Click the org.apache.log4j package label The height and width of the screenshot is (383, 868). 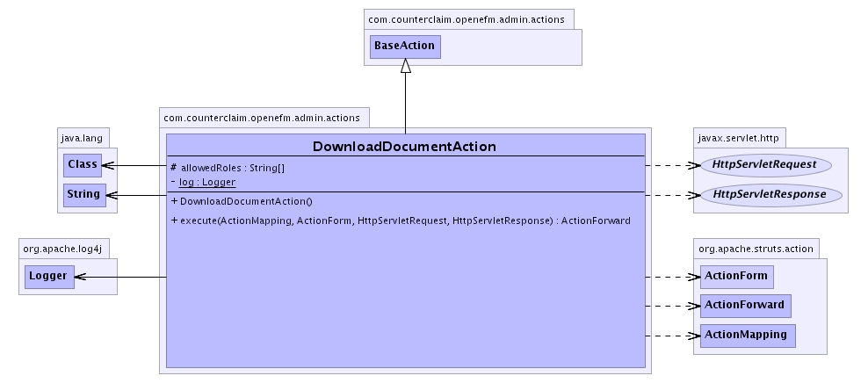pos(64,248)
